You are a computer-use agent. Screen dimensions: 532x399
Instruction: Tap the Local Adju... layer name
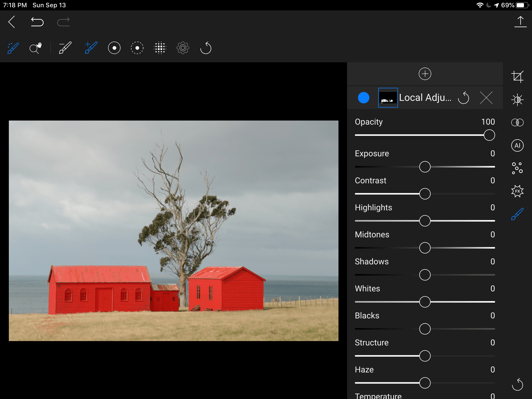pyautogui.click(x=425, y=98)
